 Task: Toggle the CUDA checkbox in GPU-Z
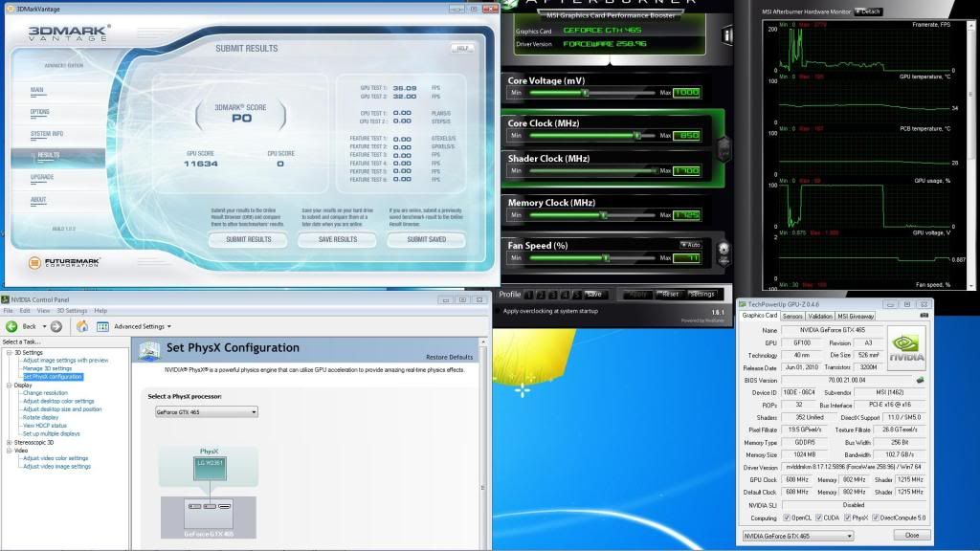(819, 518)
